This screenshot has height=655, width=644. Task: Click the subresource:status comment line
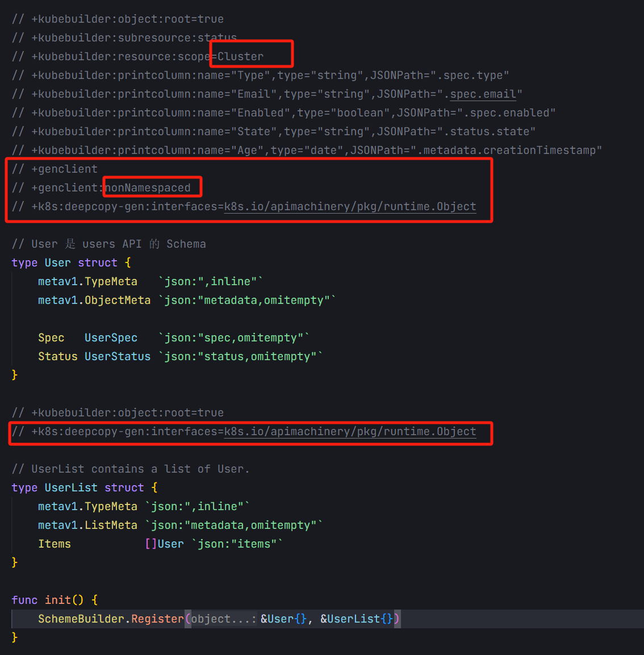[x=124, y=37]
